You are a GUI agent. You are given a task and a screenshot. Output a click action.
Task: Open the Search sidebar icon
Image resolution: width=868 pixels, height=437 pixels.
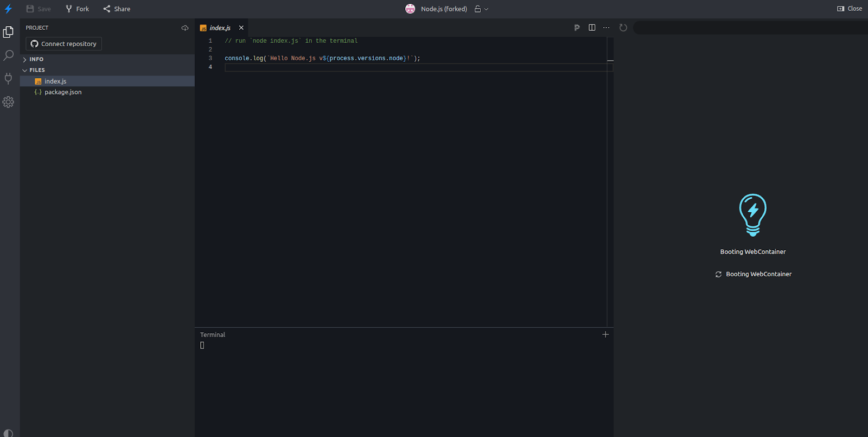pyautogui.click(x=8, y=55)
